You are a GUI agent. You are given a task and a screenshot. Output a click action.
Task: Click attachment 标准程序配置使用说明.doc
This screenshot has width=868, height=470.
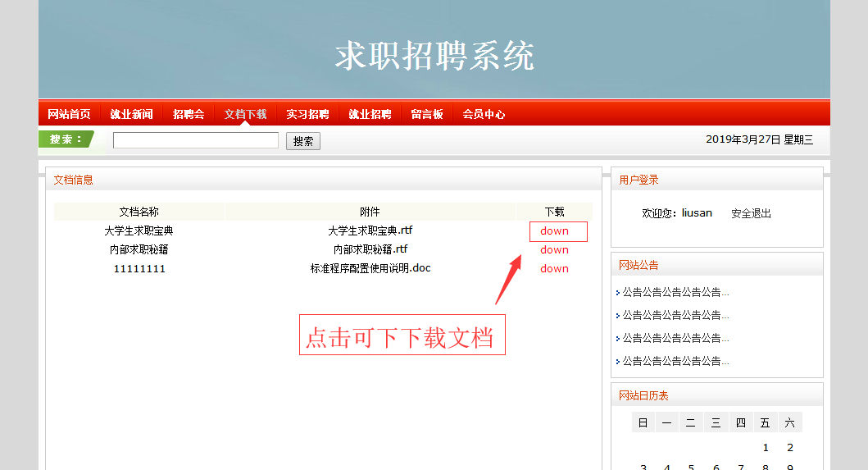(370, 268)
